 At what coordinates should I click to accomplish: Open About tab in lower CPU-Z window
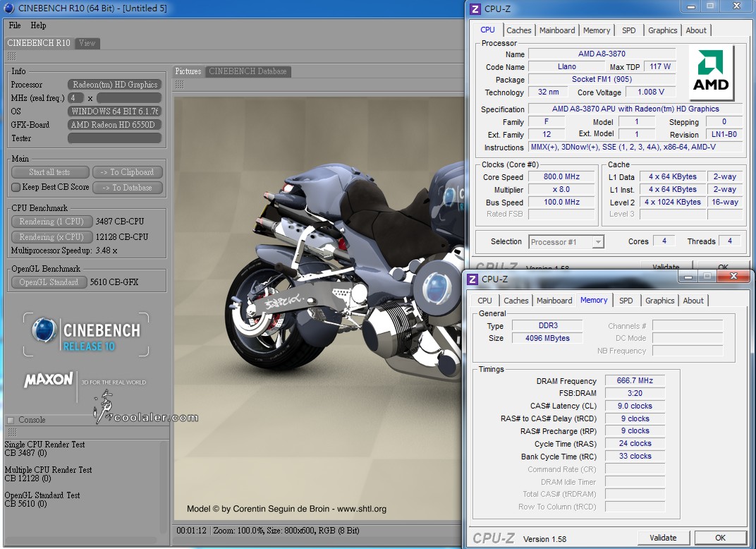point(693,301)
